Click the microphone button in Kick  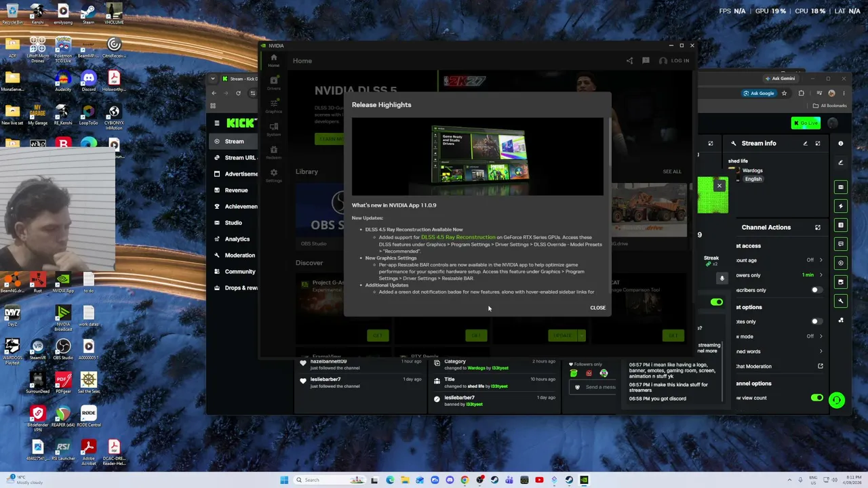(722, 278)
